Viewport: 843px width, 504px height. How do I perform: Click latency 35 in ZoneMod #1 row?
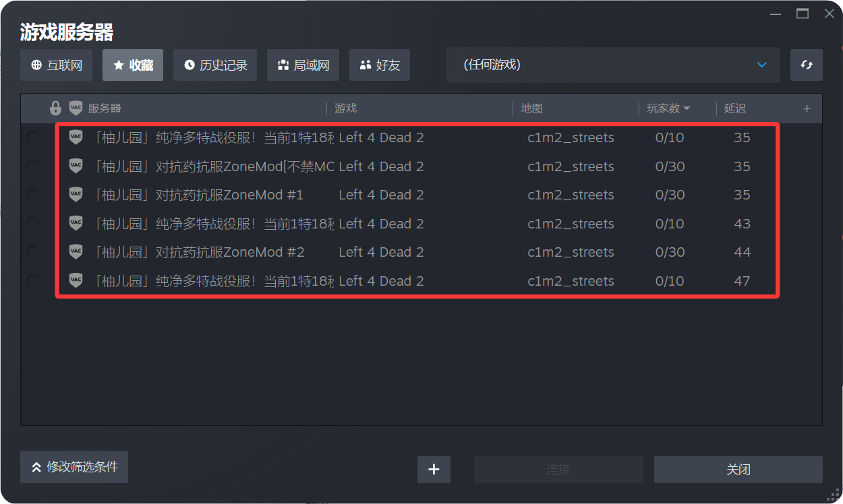tap(742, 195)
